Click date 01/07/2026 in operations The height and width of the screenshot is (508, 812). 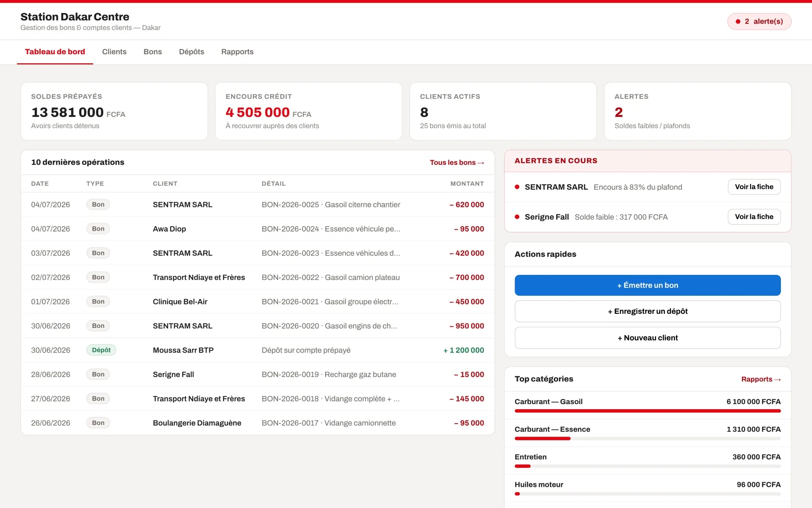51,302
